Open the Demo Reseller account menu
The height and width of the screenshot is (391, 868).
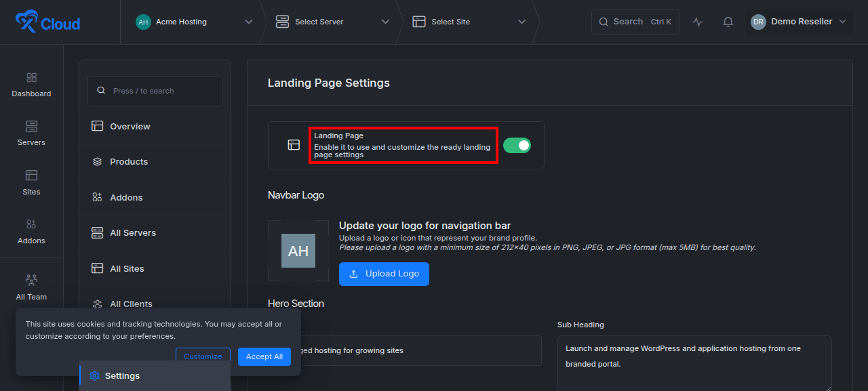coord(799,22)
